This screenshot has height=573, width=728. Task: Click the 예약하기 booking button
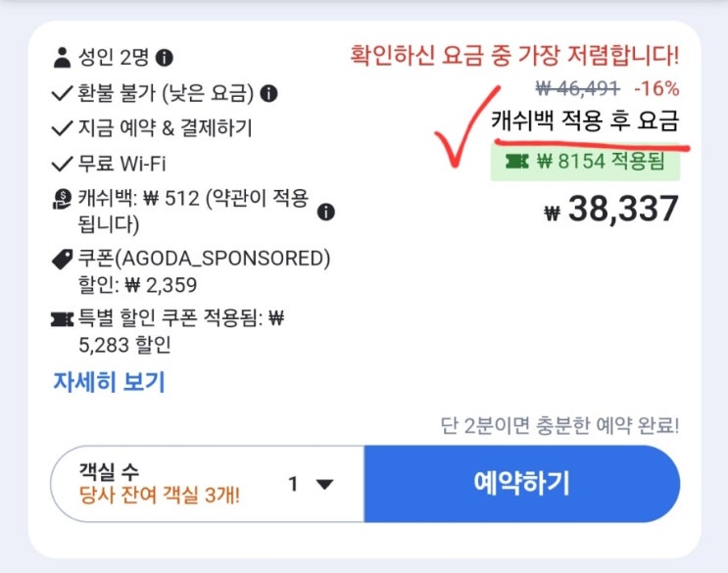pyautogui.click(x=521, y=484)
